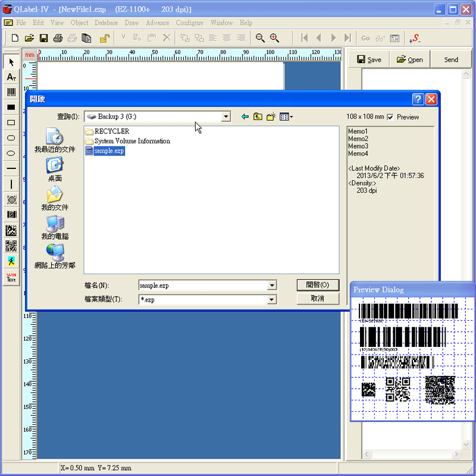Open the Database menu
The height and width of the screenshot is (476, 476).
(x=106, y=23)
